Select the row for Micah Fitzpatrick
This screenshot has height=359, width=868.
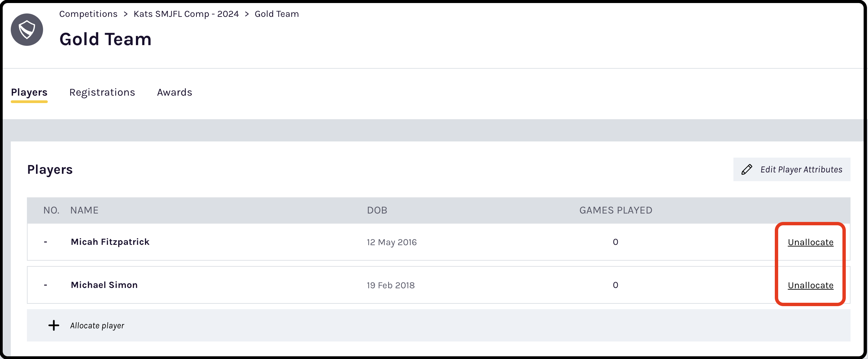[x=110, y=242]
